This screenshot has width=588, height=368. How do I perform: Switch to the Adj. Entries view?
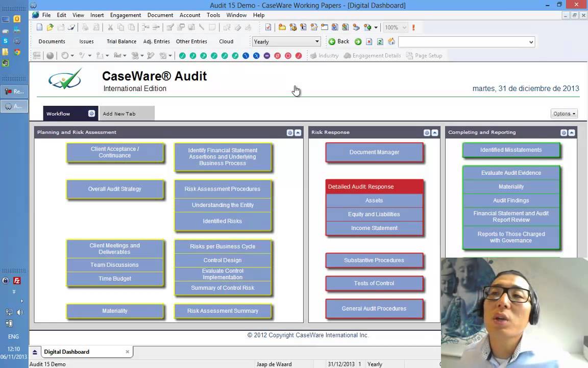(156, 41)
